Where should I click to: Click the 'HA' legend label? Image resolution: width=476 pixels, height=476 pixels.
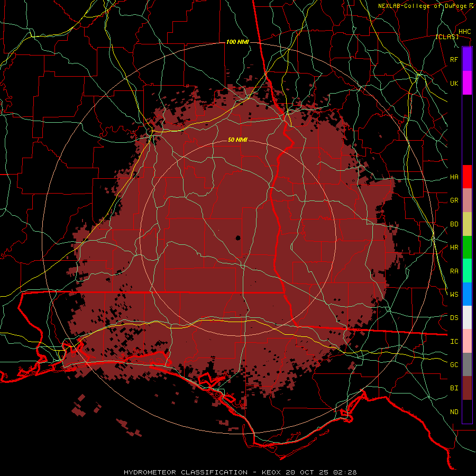454,177
